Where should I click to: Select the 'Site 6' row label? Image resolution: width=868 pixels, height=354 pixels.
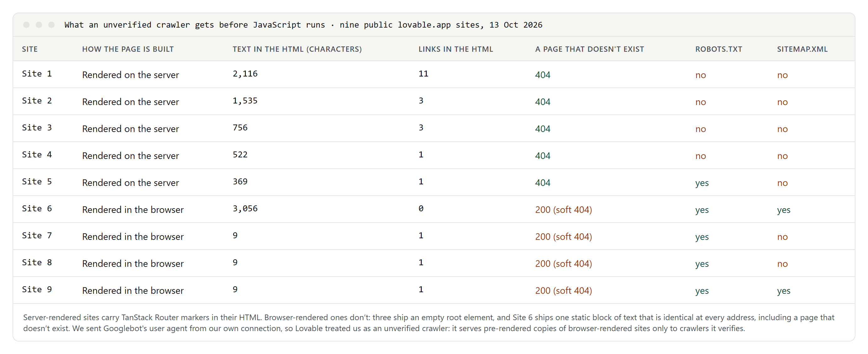point(37,209)
